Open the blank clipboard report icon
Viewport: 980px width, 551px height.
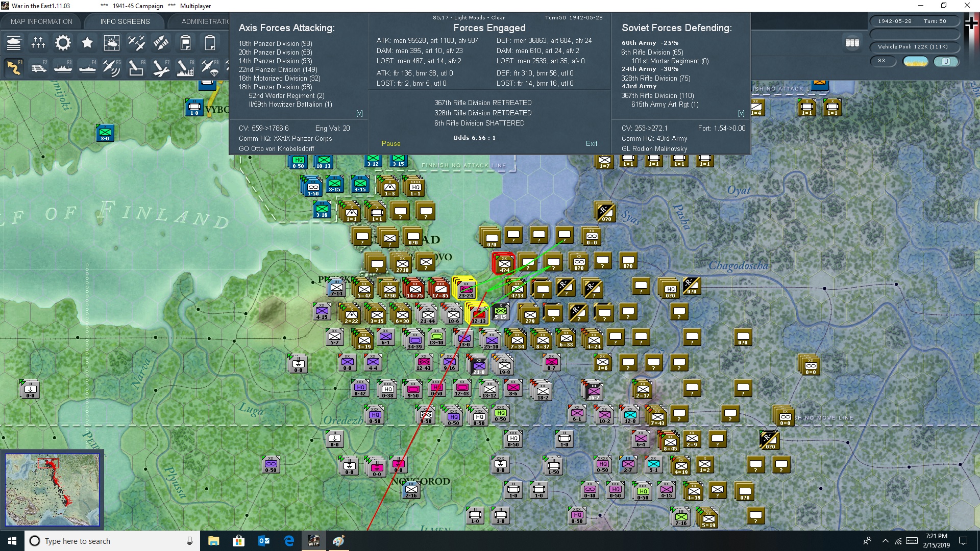point(210,43)
